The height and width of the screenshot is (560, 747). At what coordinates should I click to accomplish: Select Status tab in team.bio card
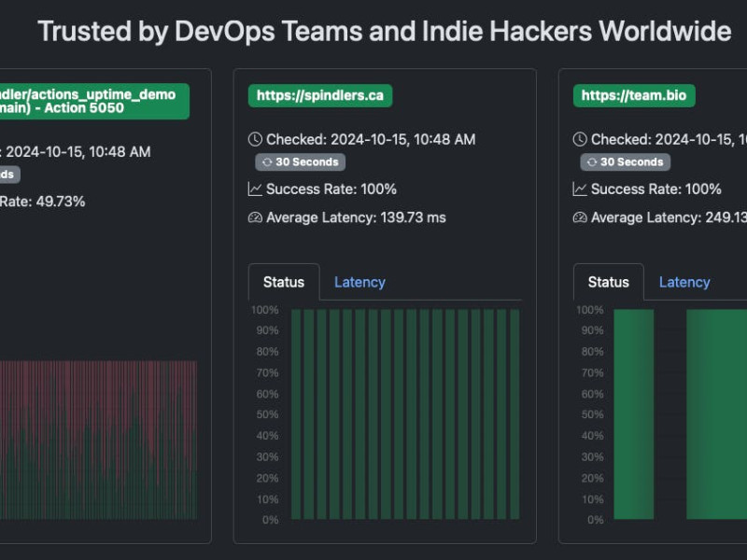[609, 282]
